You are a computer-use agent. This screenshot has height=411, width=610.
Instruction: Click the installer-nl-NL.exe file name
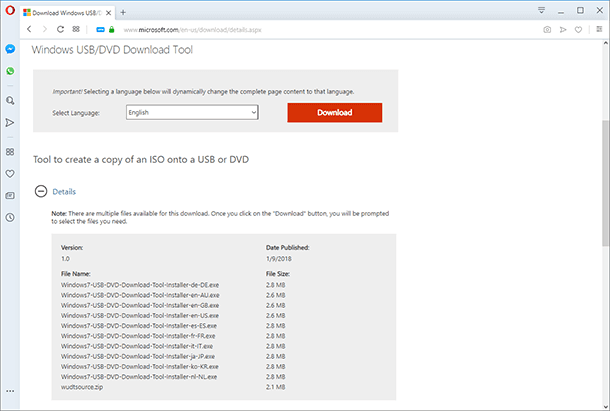(x=139, y=376)
